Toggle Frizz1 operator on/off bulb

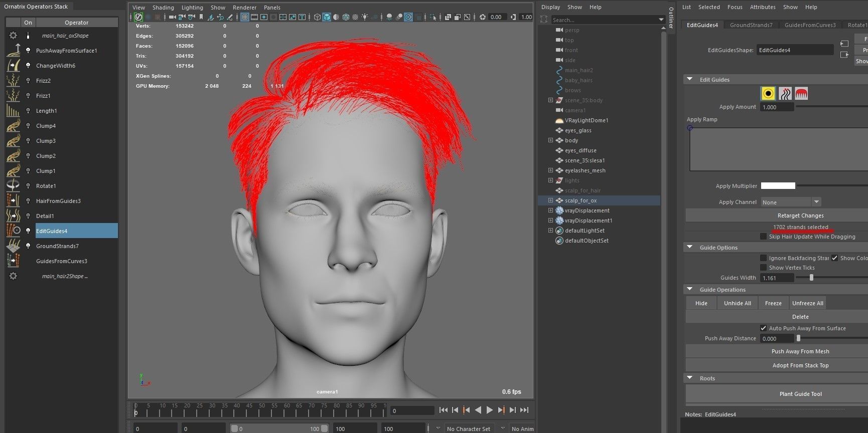coord(28,95)
